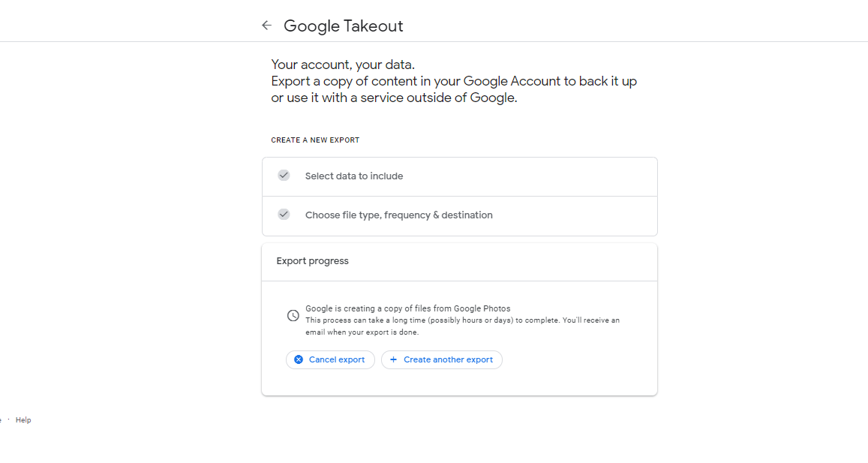
Task: Click the X icon in Cancel export
Action: coord(299,360)
